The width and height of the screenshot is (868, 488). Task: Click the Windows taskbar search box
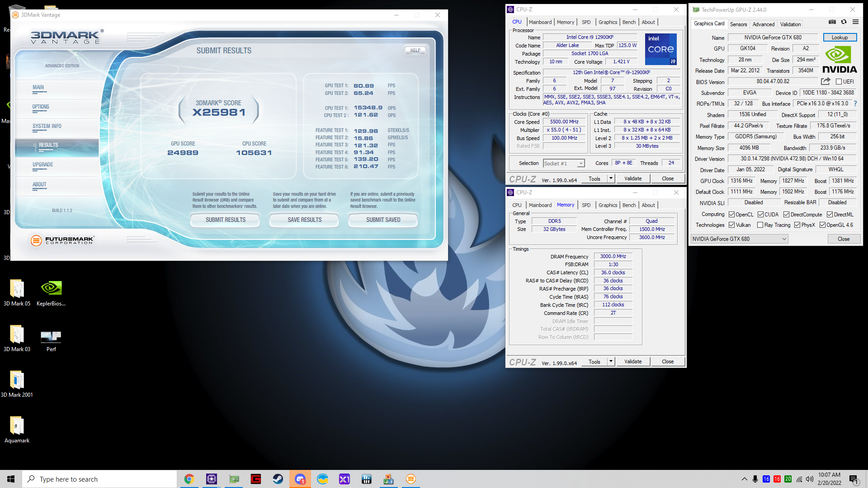coord(99,479)
